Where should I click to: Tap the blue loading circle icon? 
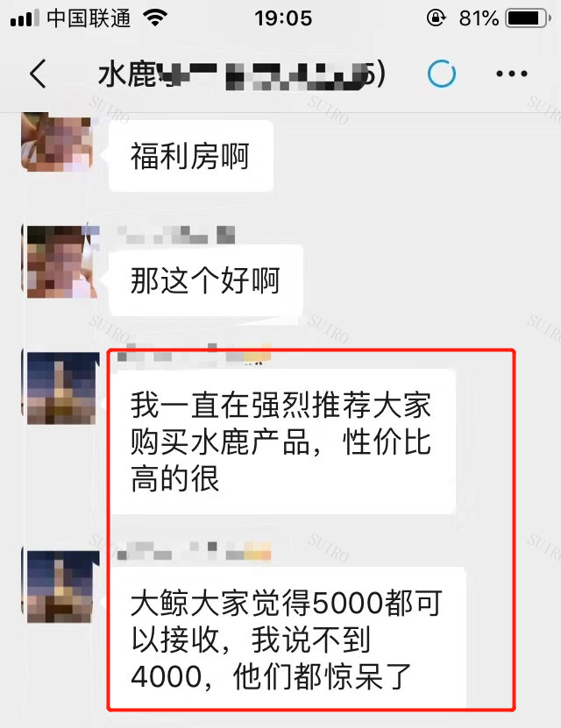(441, 74)
